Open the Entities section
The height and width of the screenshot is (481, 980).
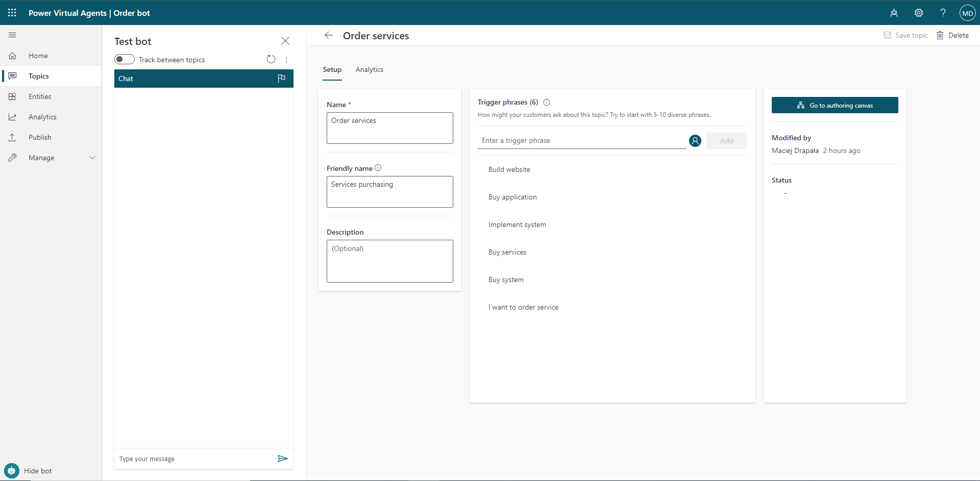39,96
